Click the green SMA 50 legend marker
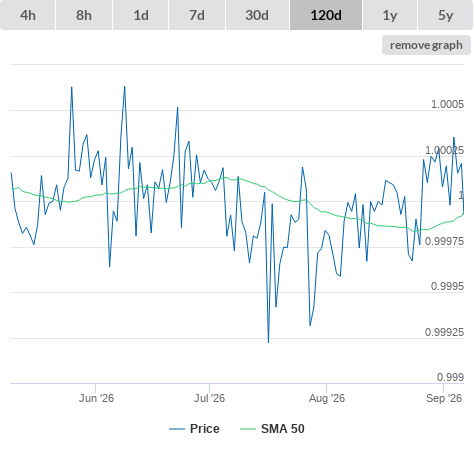474x455 pixels. pos(248,429)
